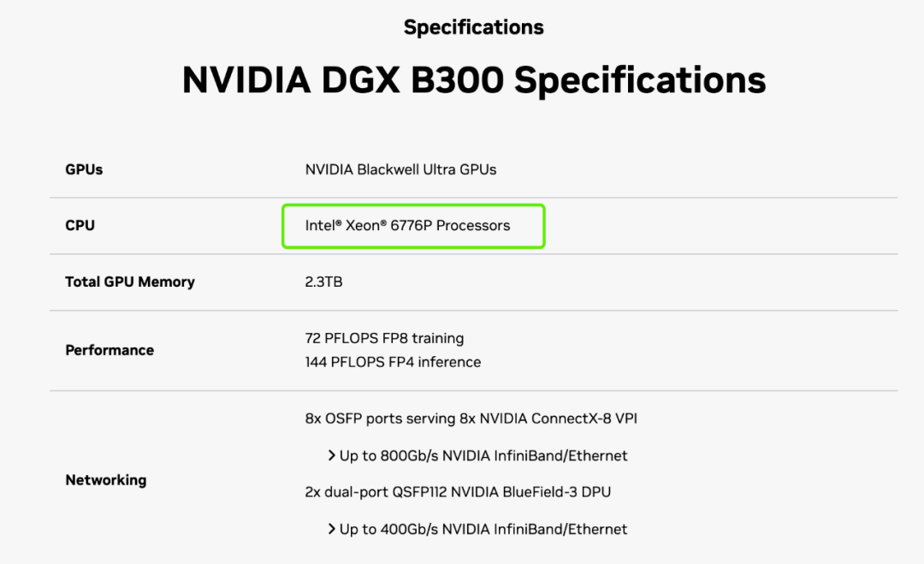Expand the chevron beside Up to 800Gb/s

coord(331,456)
